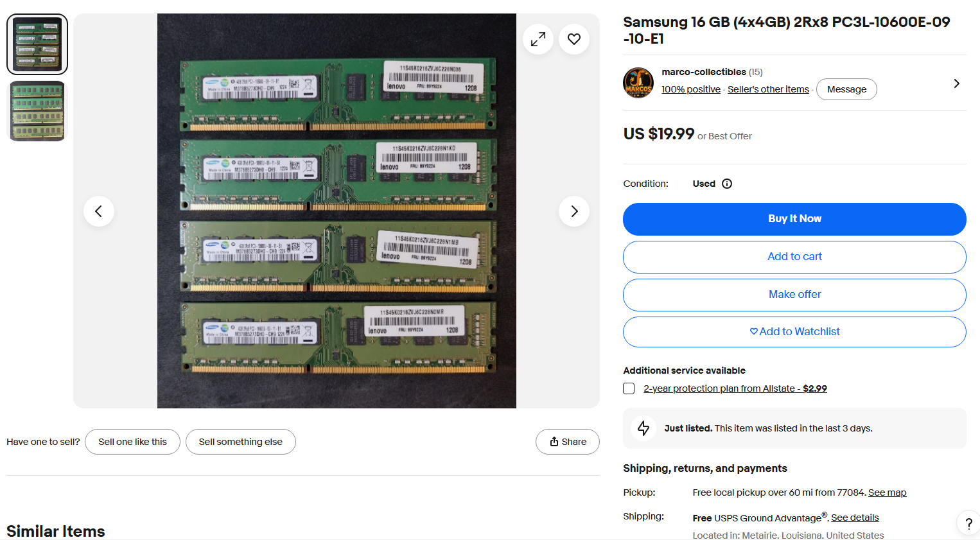Image resolution: width=980 pixels, height=540 pixels.
Task: Select the second RAM thumbnail
Action: pos(37,111)
